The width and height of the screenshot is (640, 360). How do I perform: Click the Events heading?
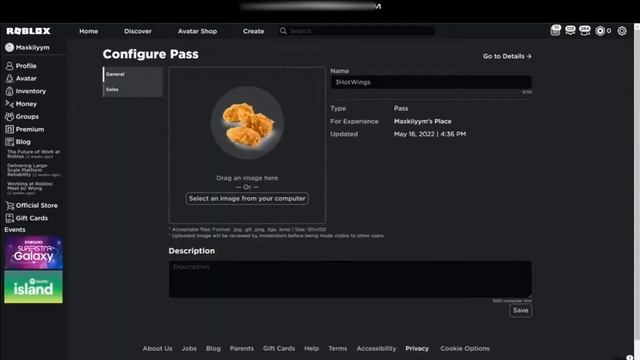15,230
